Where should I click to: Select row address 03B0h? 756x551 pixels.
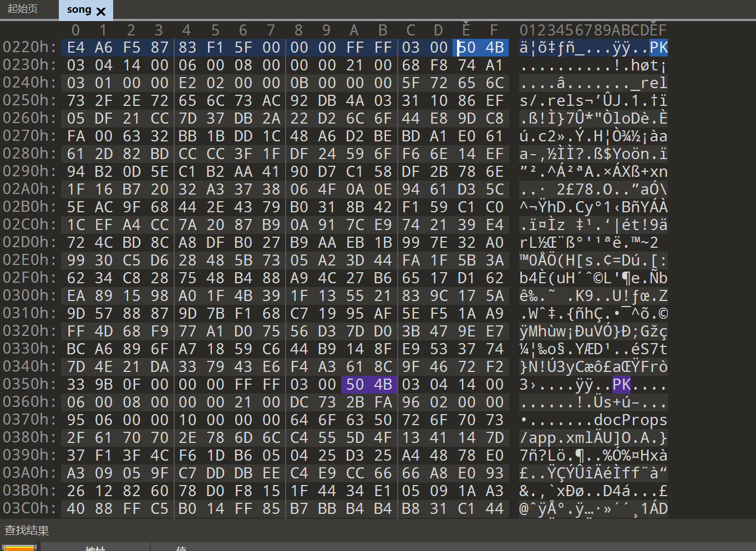tap(29, 491)
